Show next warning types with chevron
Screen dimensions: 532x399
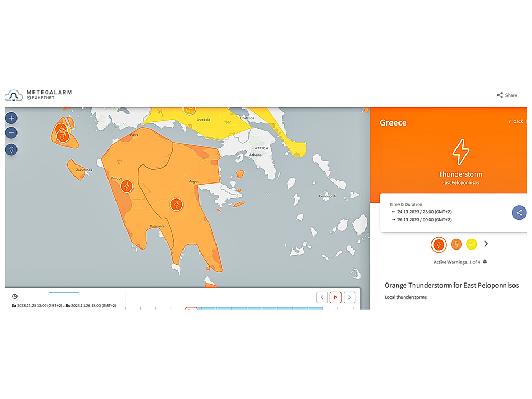[486, 244]
